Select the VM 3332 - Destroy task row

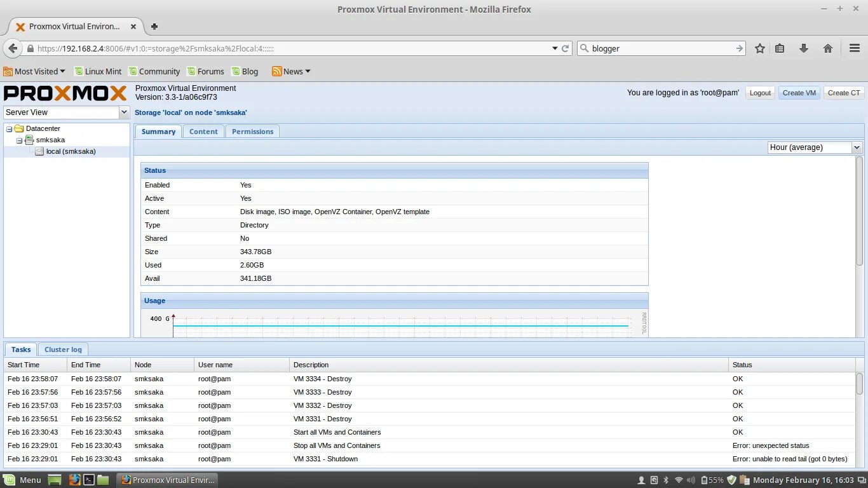430,405
